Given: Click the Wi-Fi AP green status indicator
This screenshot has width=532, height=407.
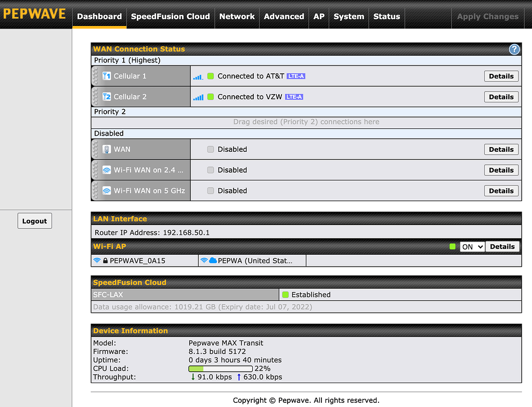Looking at the screenshot, I should pyautogui.click(x=452, y=247).
